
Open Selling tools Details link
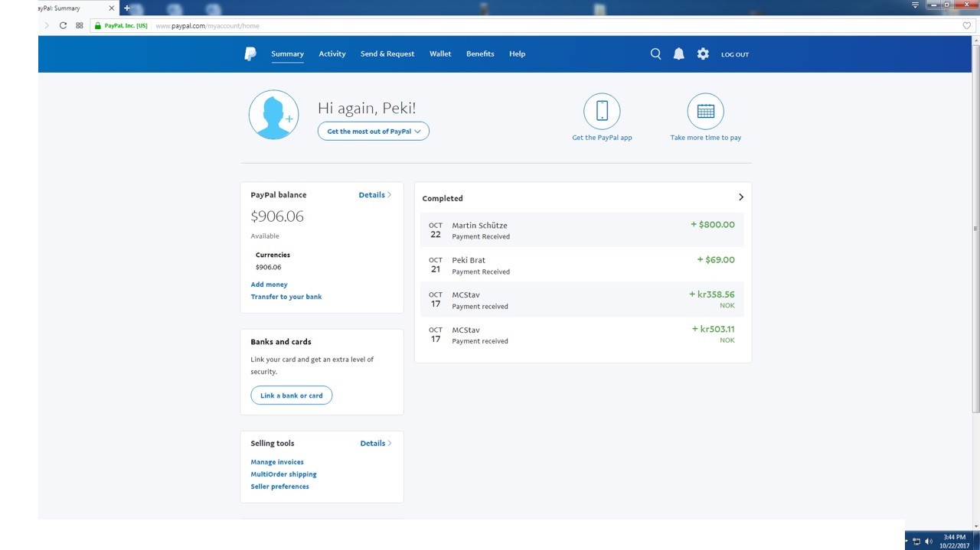[x=375, y=443]
